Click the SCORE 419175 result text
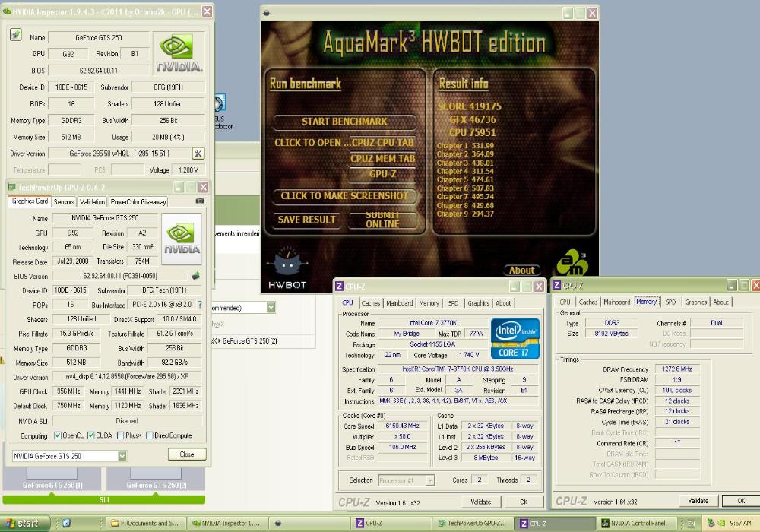The image size is (760, 532). click(x=469, y=106)
